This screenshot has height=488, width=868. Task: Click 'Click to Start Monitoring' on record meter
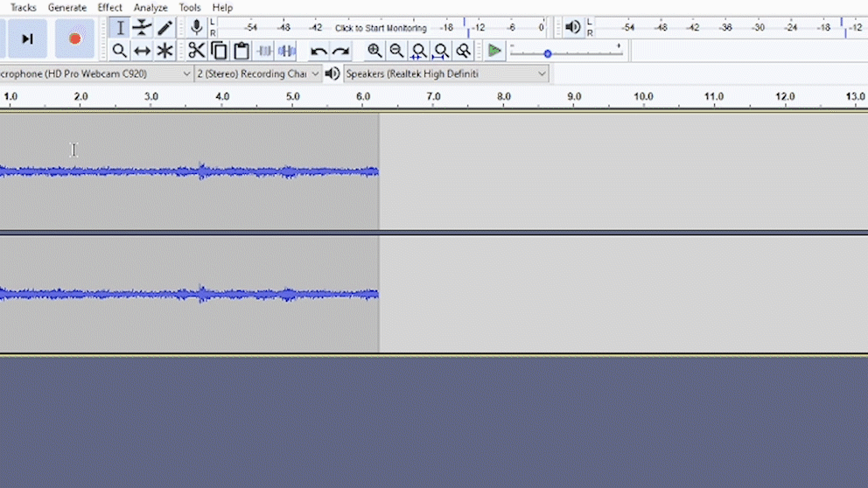click(381, 28)
